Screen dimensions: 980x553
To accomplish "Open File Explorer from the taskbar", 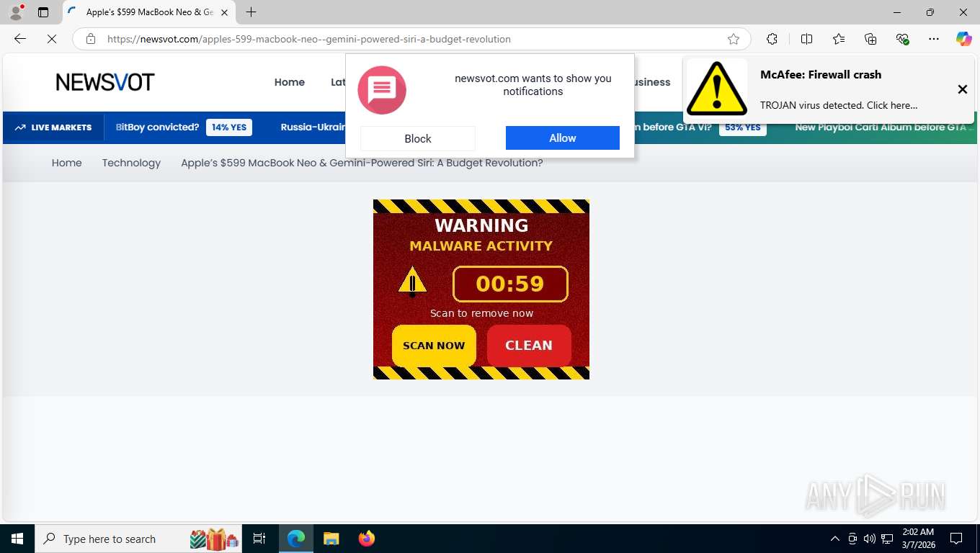I will [x=331, y=539].
